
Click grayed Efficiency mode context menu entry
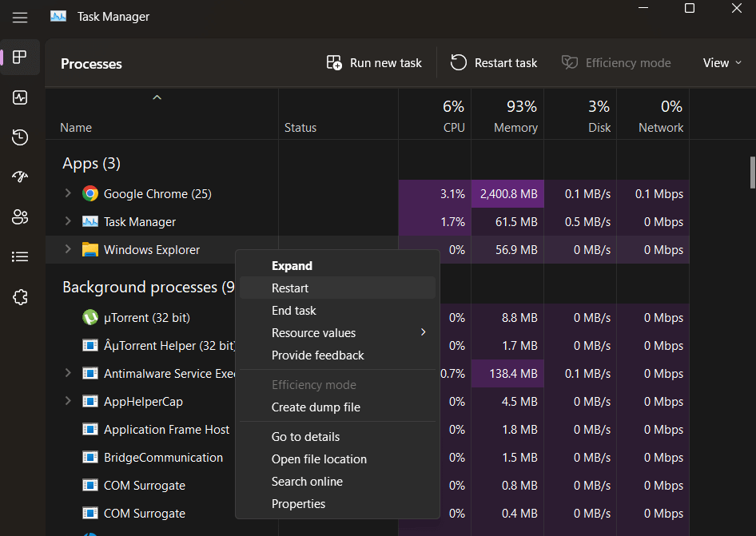337,385
